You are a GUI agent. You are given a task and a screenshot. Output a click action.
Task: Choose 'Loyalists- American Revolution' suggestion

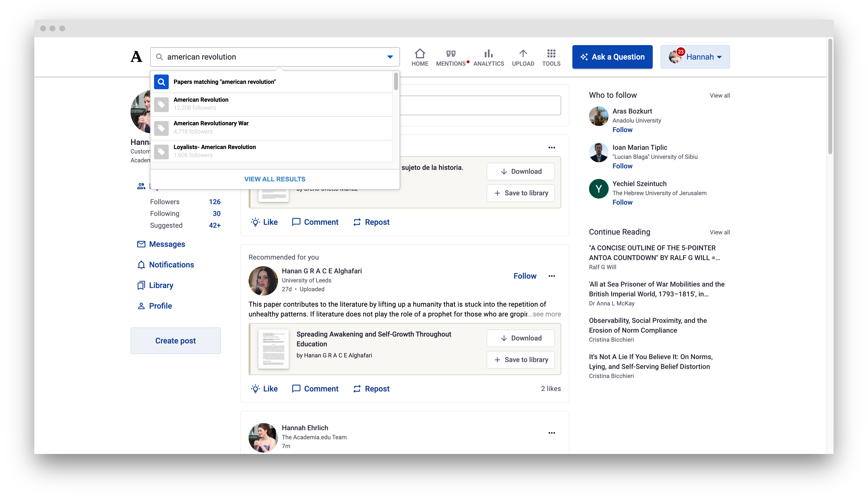pos(271,152)
